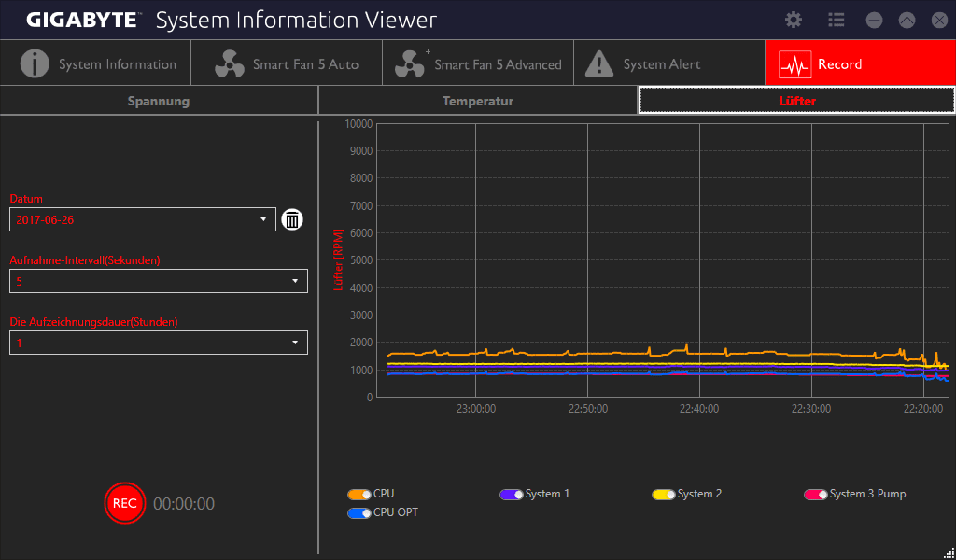Click the CPU OPT legend label
The height and width of the screenshot is (560, 956).
396,512
